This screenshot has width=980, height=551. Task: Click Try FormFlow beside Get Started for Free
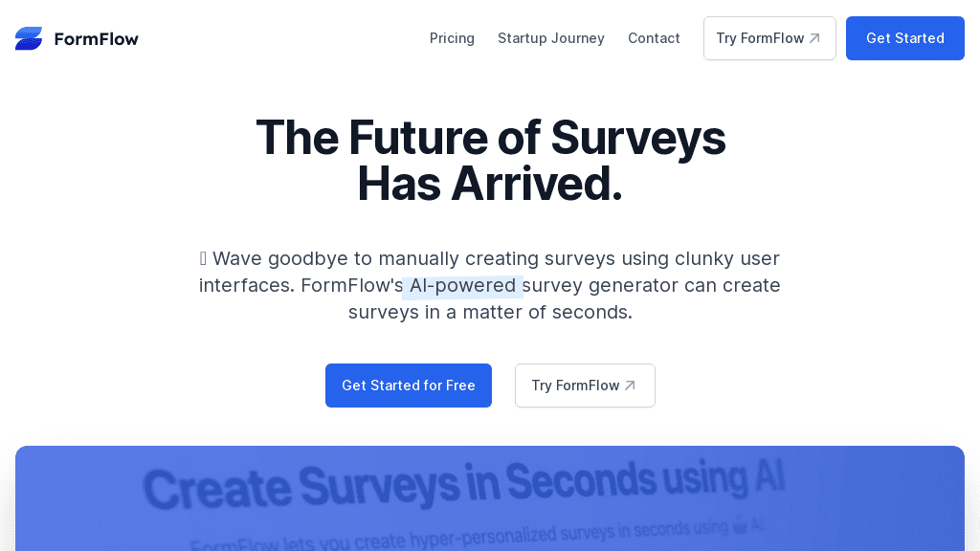tap(575, 386)
